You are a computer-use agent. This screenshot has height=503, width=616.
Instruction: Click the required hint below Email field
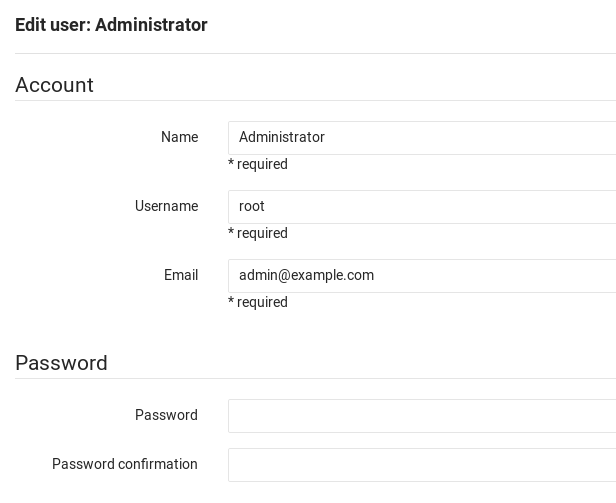click(258, 302)
